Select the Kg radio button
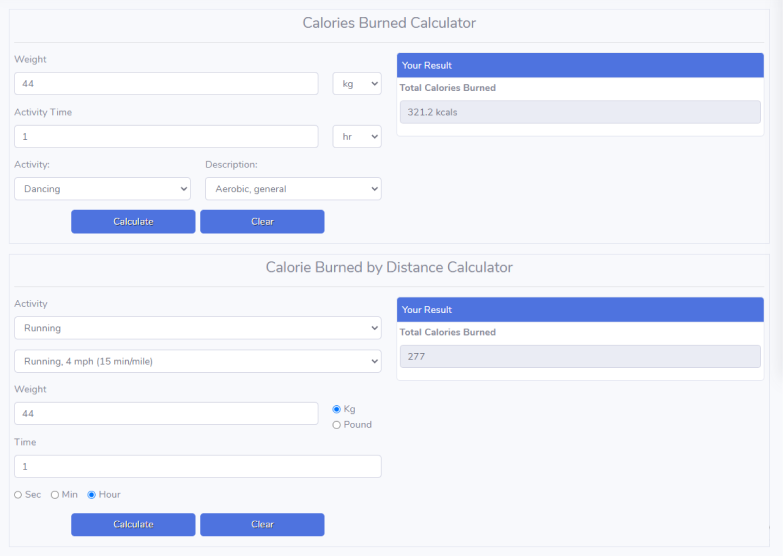This screenshot has height=556, width=783. click(x=337, y=409)
